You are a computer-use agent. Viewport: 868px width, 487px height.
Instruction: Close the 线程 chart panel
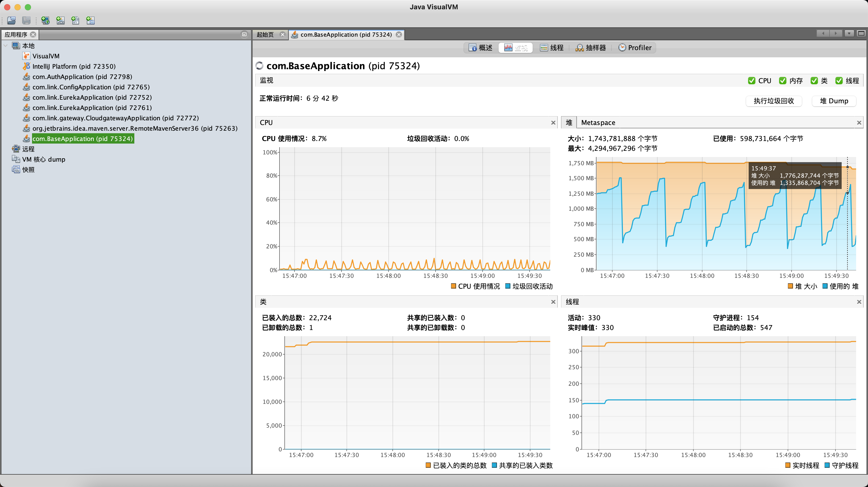pos(859,302)
